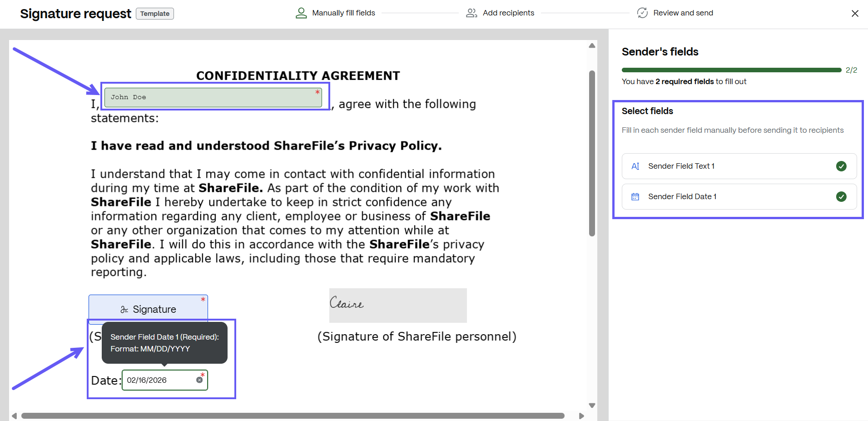Click the date field showing 02/16/2026

pyautogui.click(x=159, y=381)
